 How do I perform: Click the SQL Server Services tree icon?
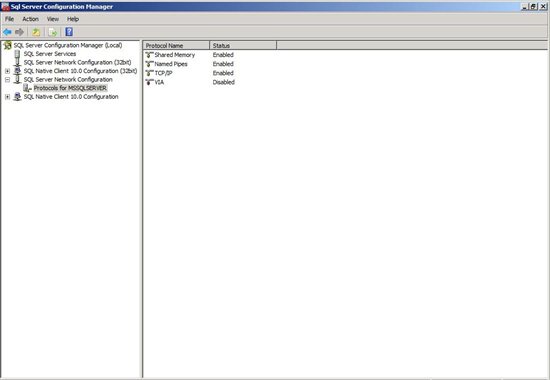coord(17,54)
